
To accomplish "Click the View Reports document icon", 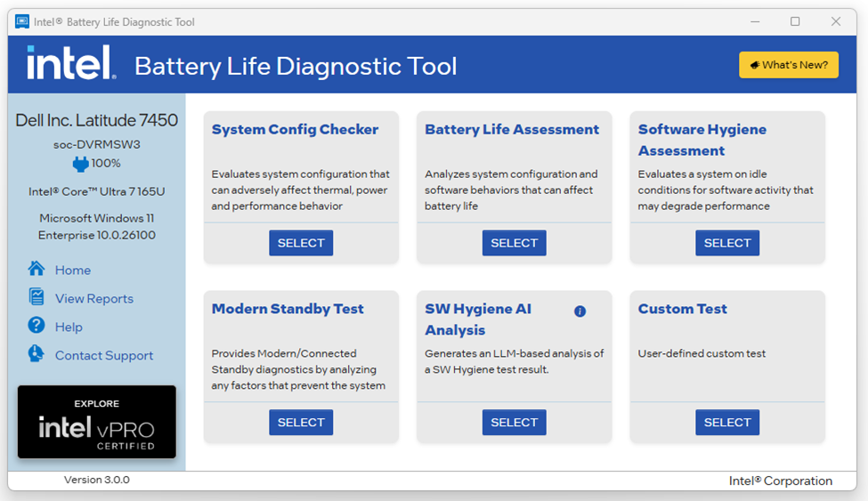I will 37,297.
